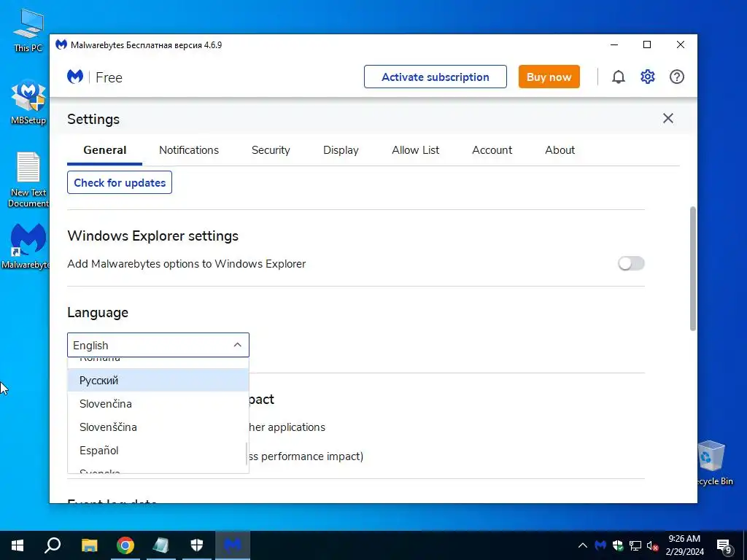Switch to the Notifications tab
The image size is (747, 560).
[x=189, y=150]
